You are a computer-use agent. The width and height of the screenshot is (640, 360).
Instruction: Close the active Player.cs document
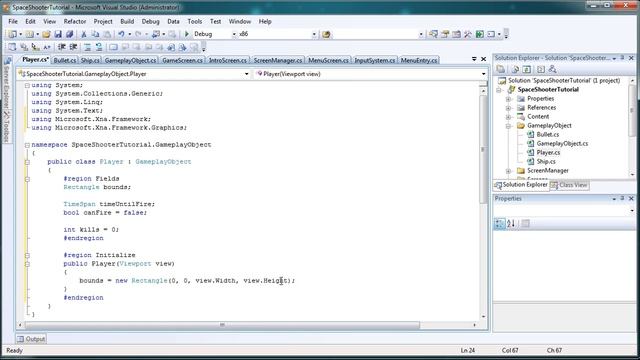[x=484, y=59]
